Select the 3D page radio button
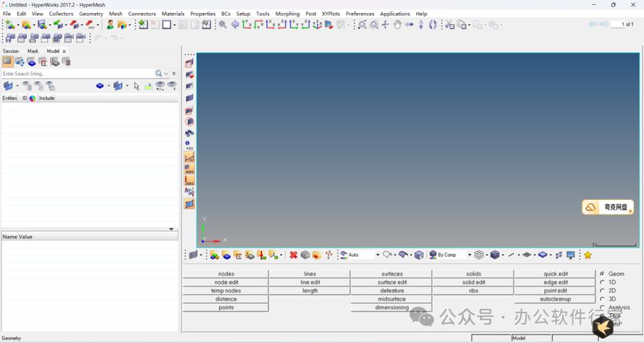 tap(602, 299)
